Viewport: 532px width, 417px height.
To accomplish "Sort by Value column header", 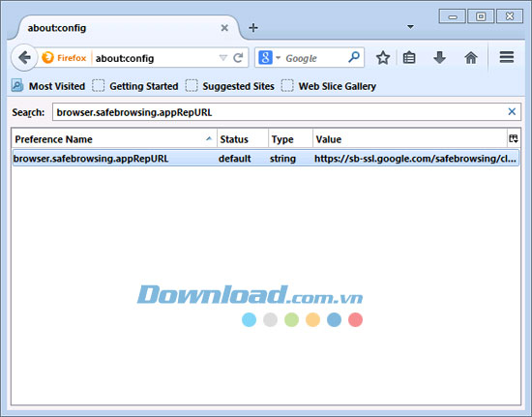I will 410,139.
